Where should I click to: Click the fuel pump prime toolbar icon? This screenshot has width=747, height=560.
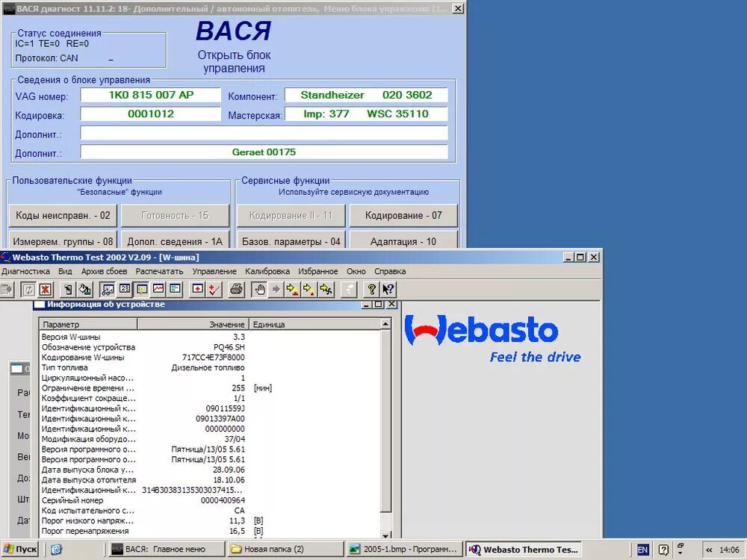pos(68,289)
